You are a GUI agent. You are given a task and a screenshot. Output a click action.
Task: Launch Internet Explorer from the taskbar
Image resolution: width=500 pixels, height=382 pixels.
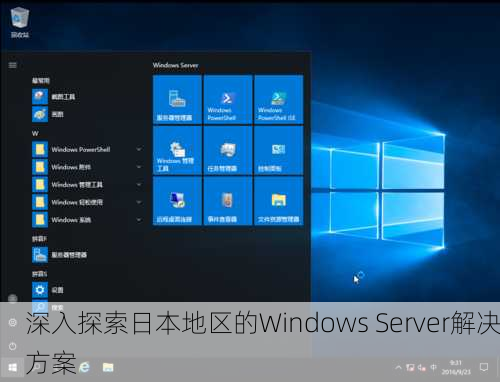coord(84,367)
